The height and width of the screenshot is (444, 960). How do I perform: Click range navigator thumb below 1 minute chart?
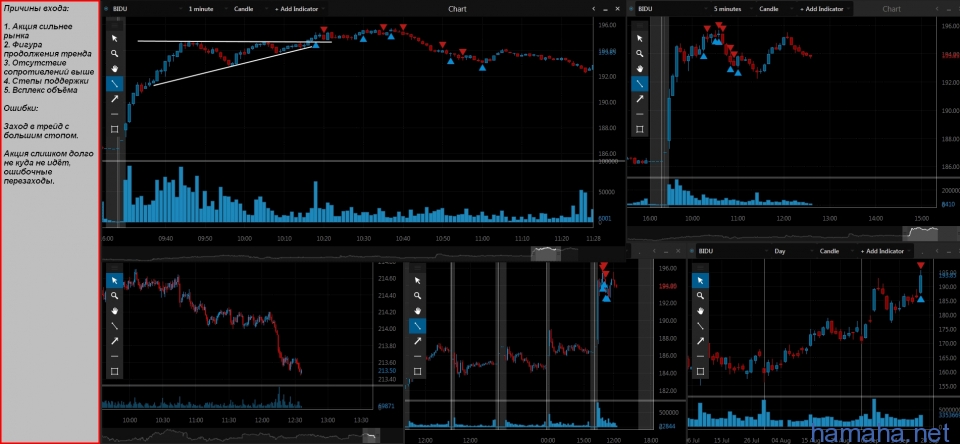pos(546,253)
